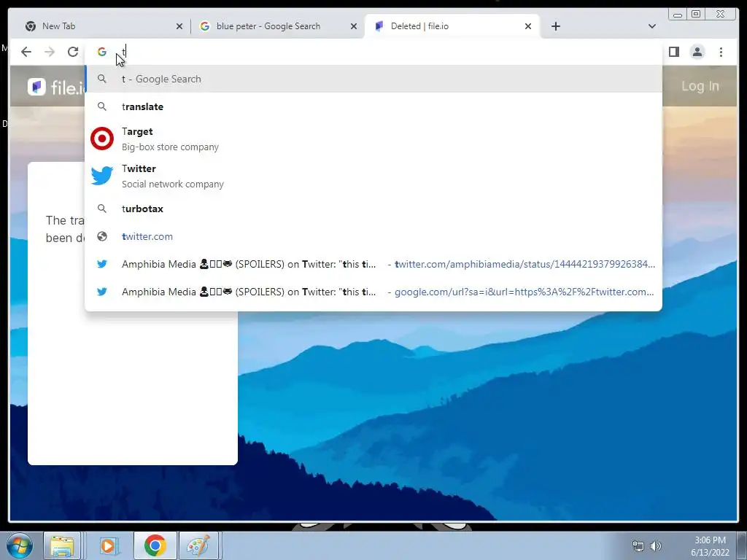Click the red Target bullseye logo
This screenshot has height=560, width=747.
(x=102, y=139)
